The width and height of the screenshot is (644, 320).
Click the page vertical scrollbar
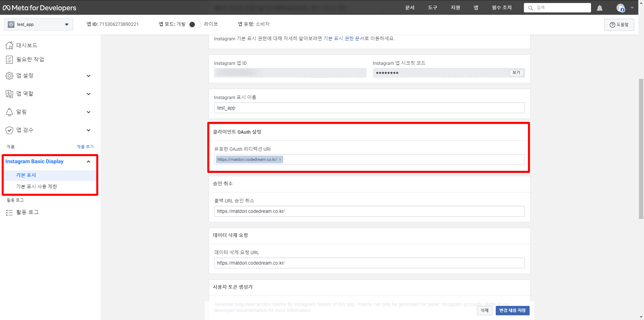coord(641,149)
